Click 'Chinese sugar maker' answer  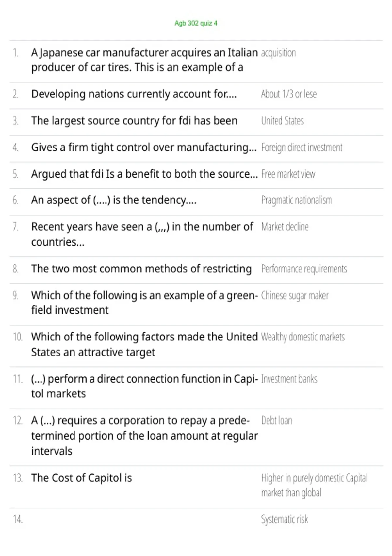coord(295,296)
